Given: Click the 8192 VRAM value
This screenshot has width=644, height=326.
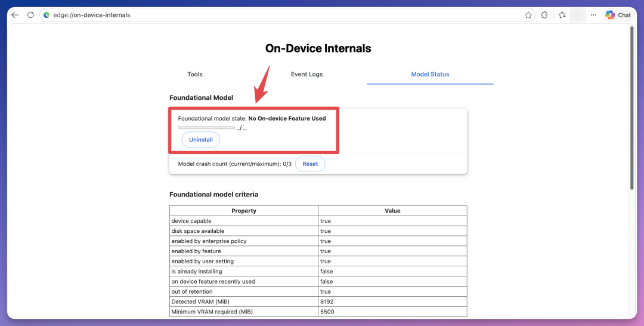Looking at the screenshot, I should (327, 302).
